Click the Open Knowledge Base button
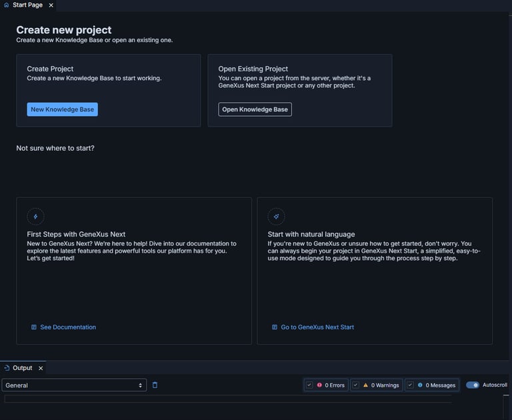Viewport: 512px width, 420px height. coord(255,109)
